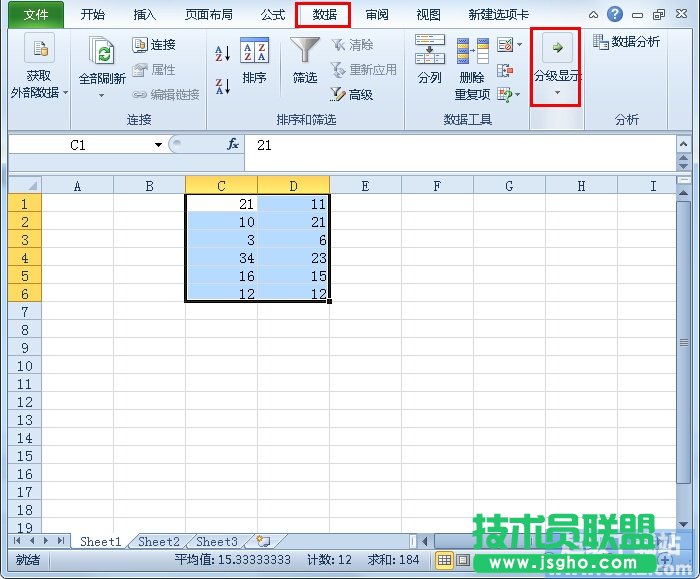Click the What-If Analysis icon

coord(505,94)
